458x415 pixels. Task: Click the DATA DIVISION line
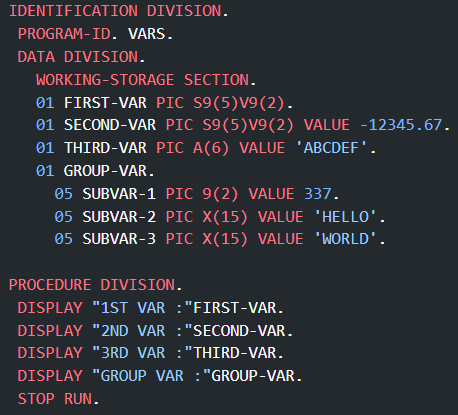[81, 57]
